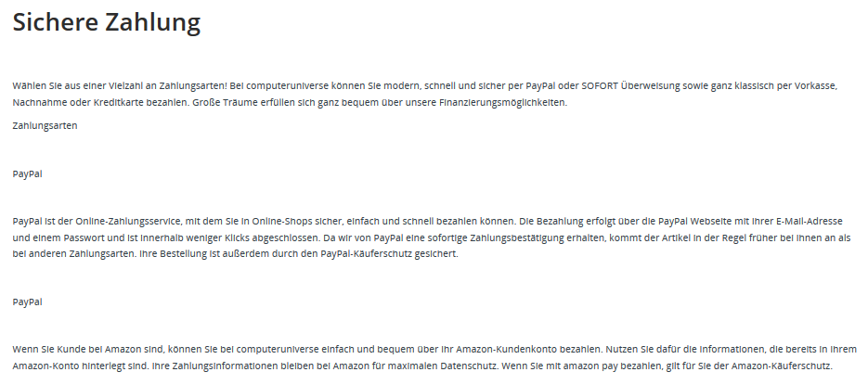Click the word "Online-Shops" in PayPal paragraph

(x=282, y=222)
